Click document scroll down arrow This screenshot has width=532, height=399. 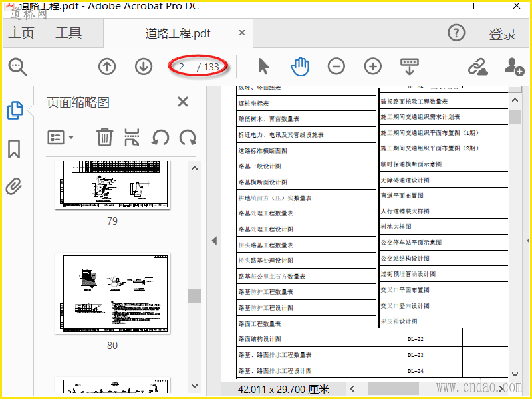pyautogui.click(x=515, y=374)
